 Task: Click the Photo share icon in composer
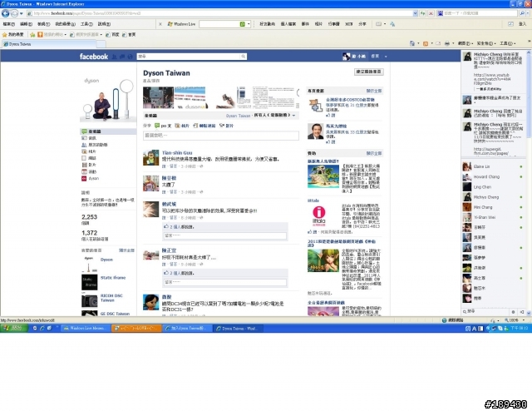point(177,126)
